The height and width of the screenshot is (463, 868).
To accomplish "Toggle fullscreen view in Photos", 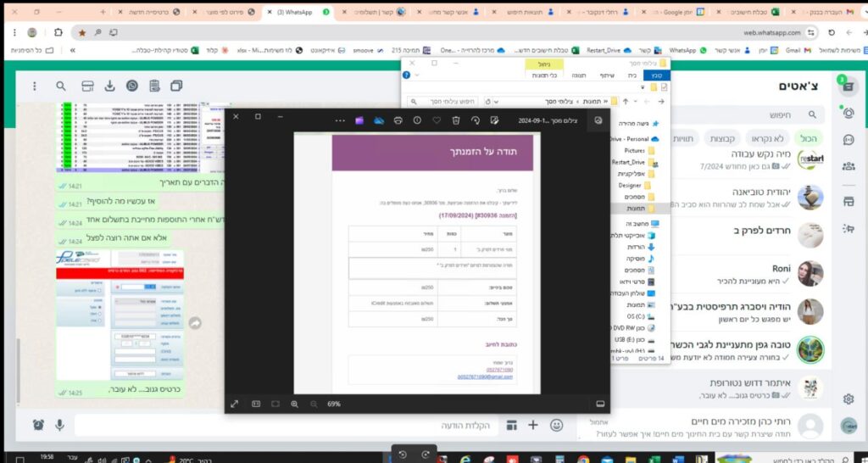I will click(x=235, y=404).
